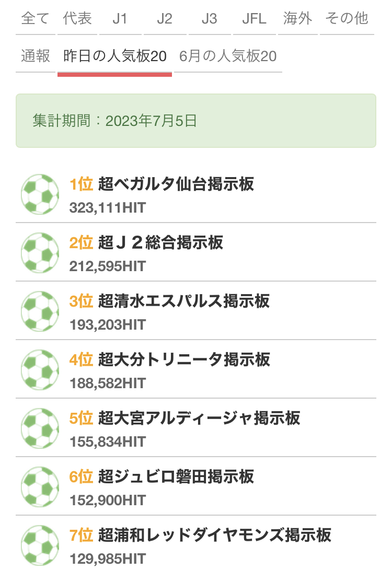Open the ball icon next to 7位 浦和レッドダイヤモンズ
This screenshot has width=392, height=570.
pos(40,545)
